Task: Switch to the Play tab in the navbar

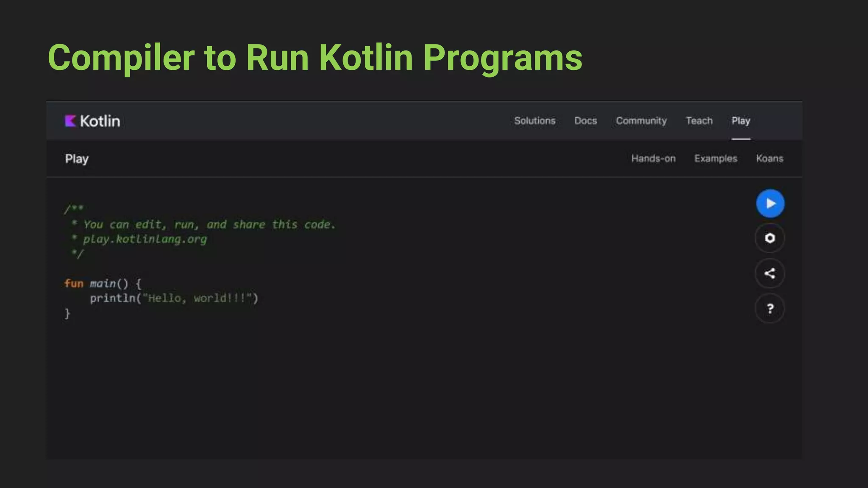Action: pyautogui.click(x=740, y=121)
